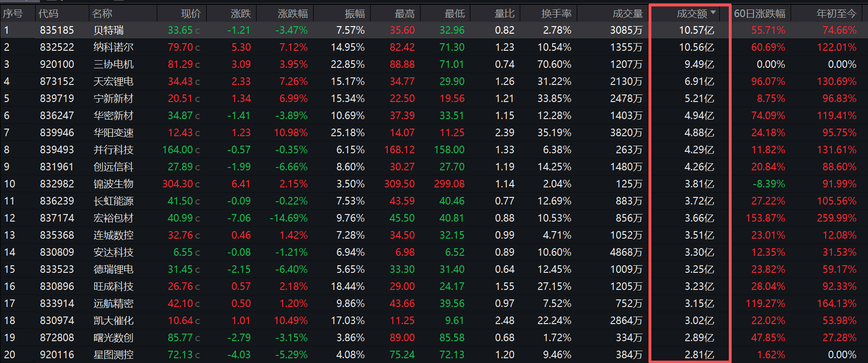Select stock name 华阳变速
This screenshot has height=363, width=868.
click(114, 133)
